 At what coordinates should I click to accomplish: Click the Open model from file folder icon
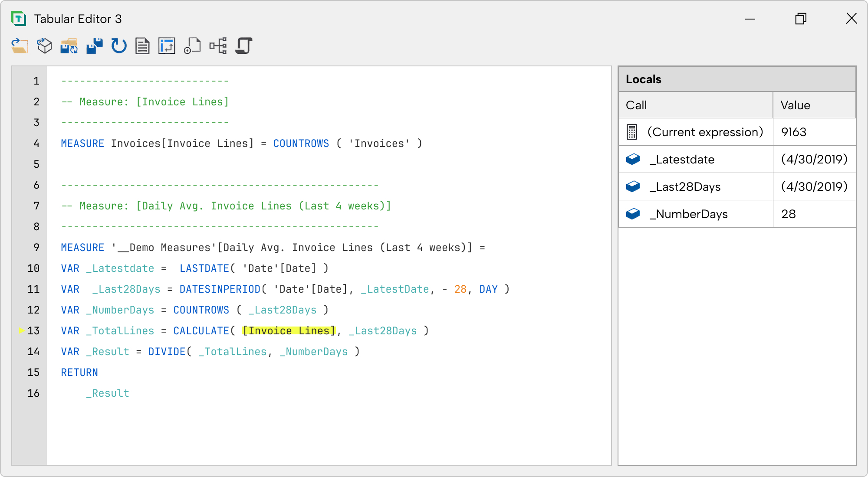point(20,46)
